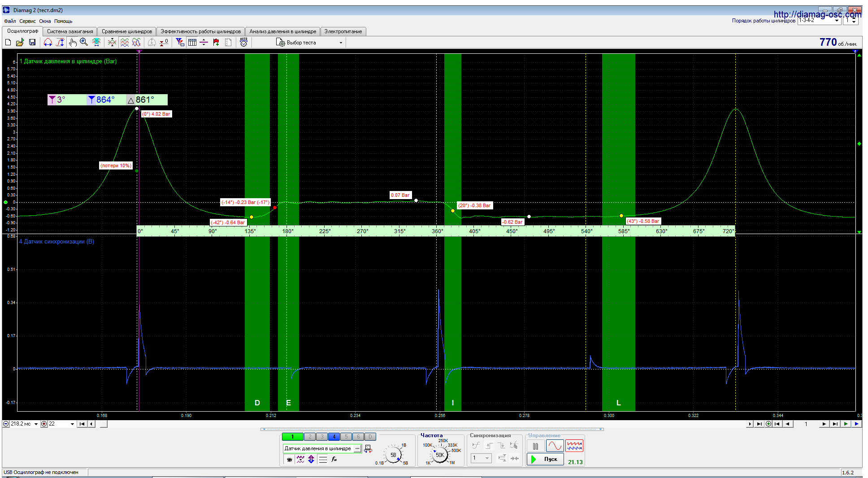
Task: Toggle channel 1 green button
Action: coord(292,437)
